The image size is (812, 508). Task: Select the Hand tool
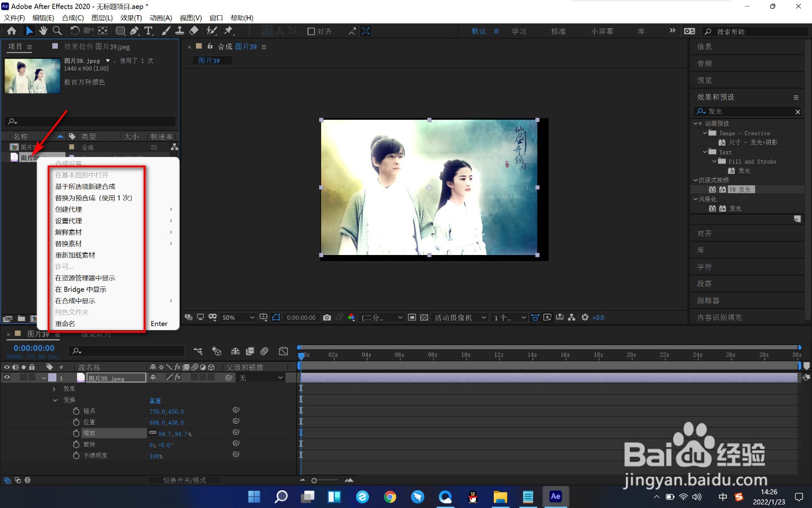click(x=43, y=31)
